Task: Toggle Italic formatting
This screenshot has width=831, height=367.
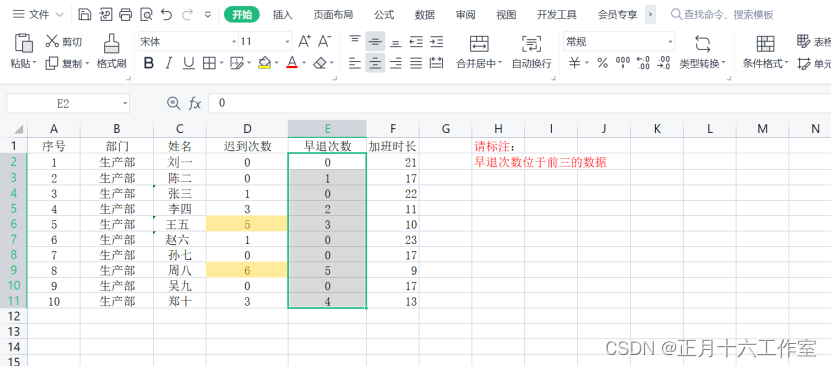Action: click(169, 64)
